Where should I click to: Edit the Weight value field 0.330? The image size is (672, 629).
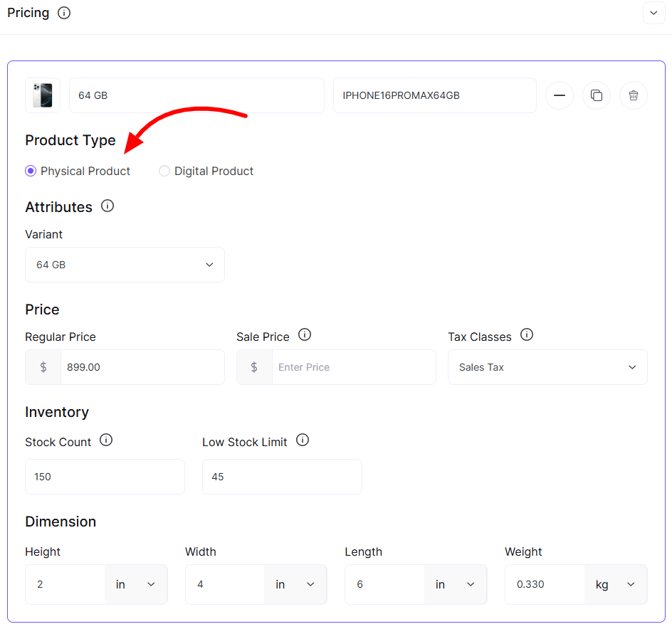pyautogui.click(x=545, y=584)
